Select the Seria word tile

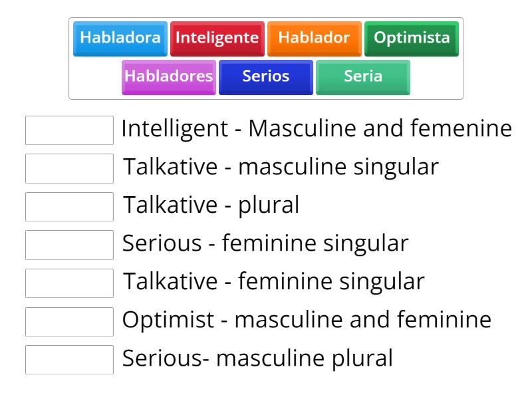click(362, 76)
